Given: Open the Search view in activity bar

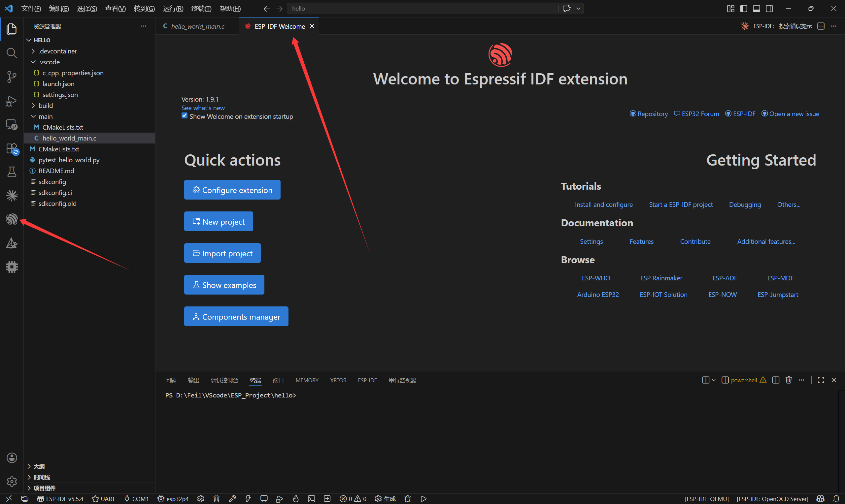Looking at the screenshot, I should tap(12, 53).
